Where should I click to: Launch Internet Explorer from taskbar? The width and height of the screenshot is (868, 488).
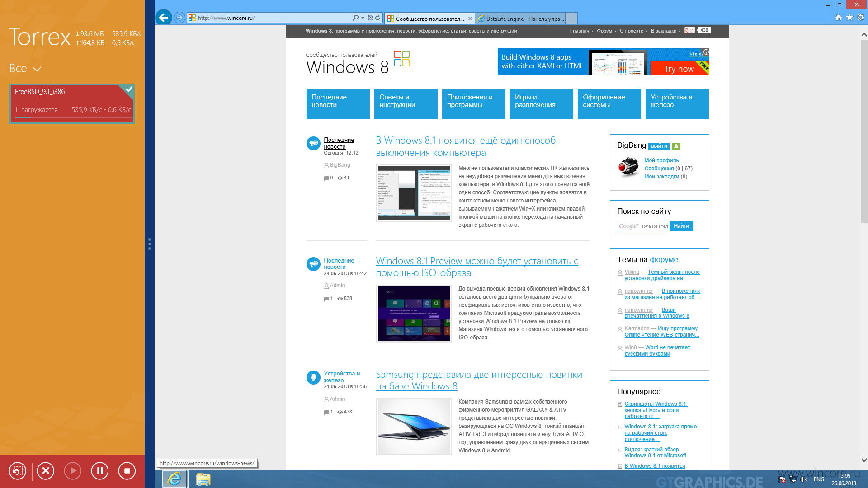[x=175, y=479]
